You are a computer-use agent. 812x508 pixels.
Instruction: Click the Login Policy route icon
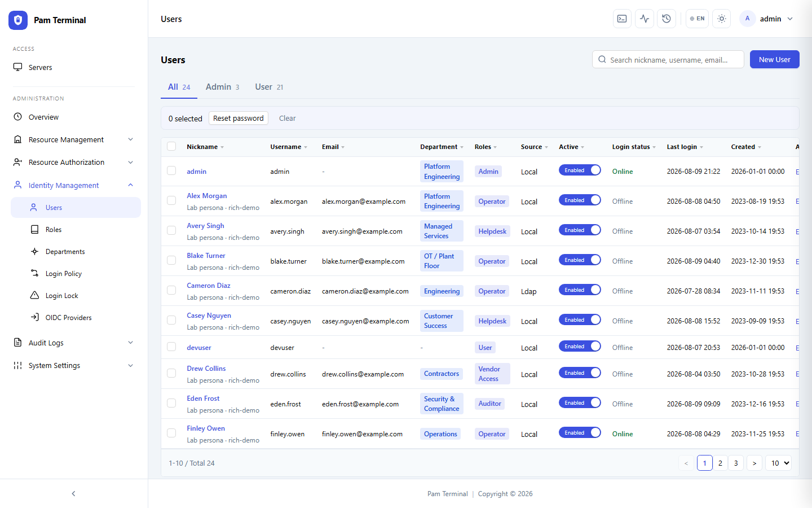tap(34, 273)
